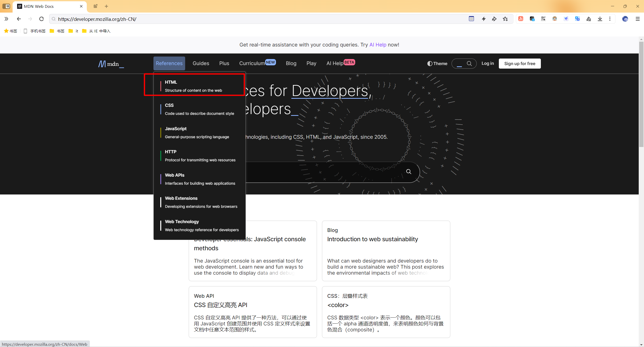
Task: Select Web Technology in References dropdown
Action: (x=199, y=225)
